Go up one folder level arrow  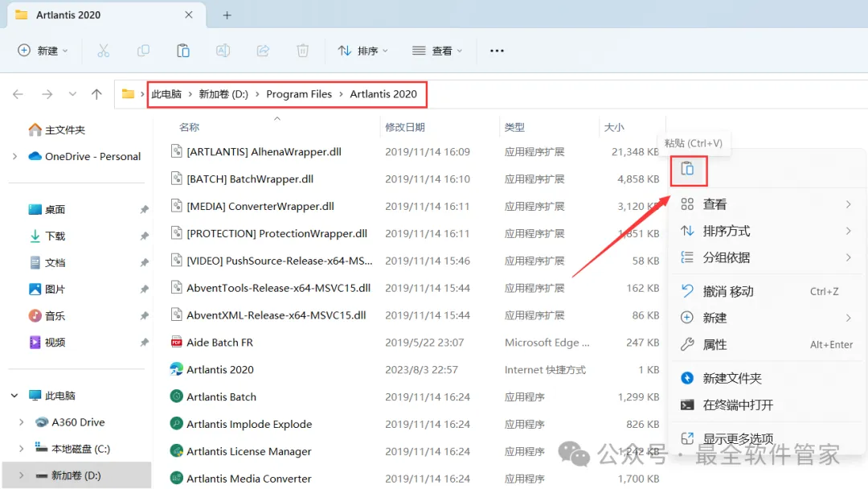pyautogui.click(x=97, y=94)
